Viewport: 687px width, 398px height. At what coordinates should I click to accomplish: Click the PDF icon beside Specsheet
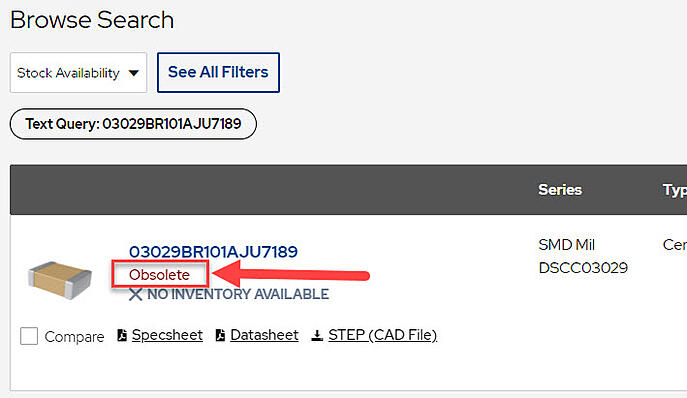(x=122, y=335)
